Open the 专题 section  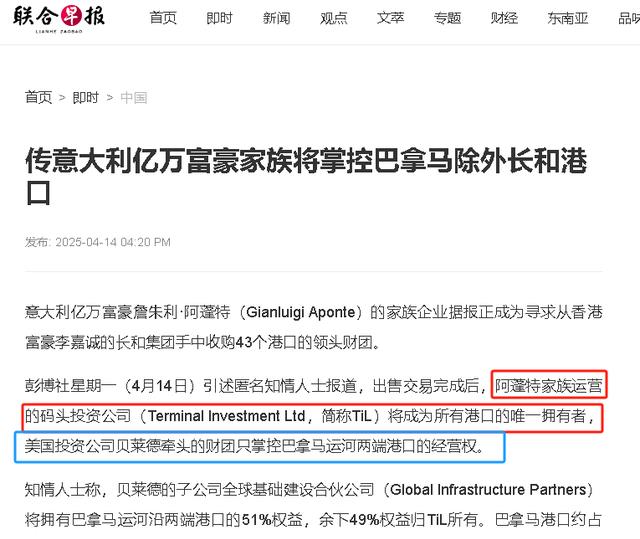447,18
